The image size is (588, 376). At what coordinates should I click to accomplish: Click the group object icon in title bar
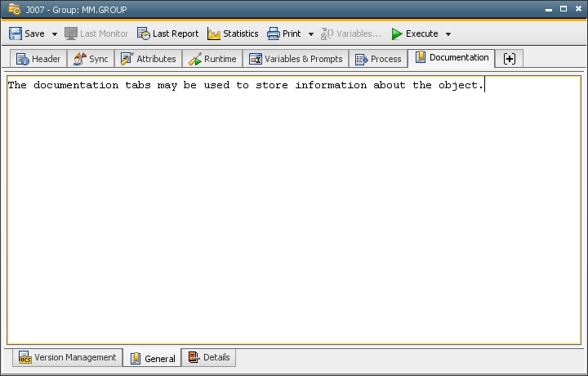(14, 10)
